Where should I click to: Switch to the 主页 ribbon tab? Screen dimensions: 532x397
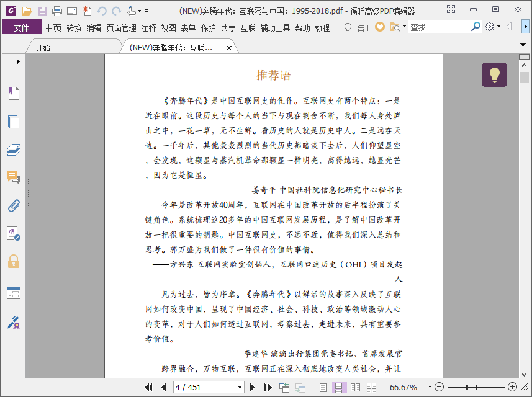click(53, 28)
